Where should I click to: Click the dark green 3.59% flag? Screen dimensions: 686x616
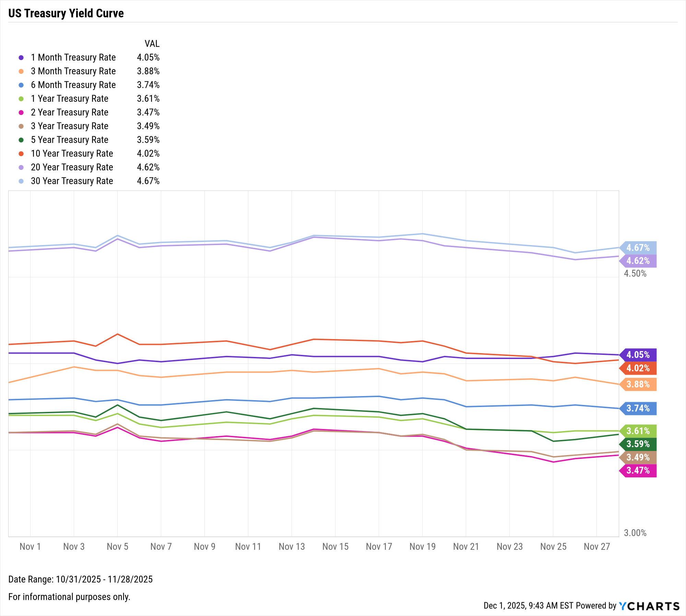click(x=638, y=444)
